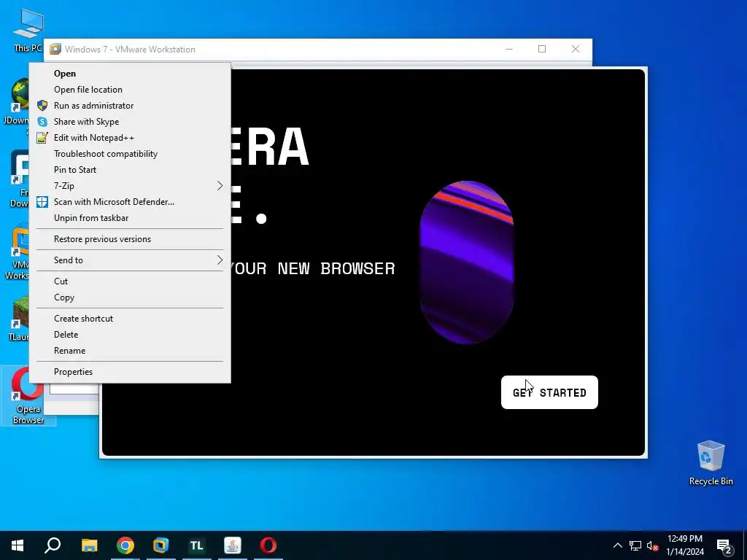747x560 pixels.
Task: Choose Unpin from taskbar
Action: (x=130, y=217)
